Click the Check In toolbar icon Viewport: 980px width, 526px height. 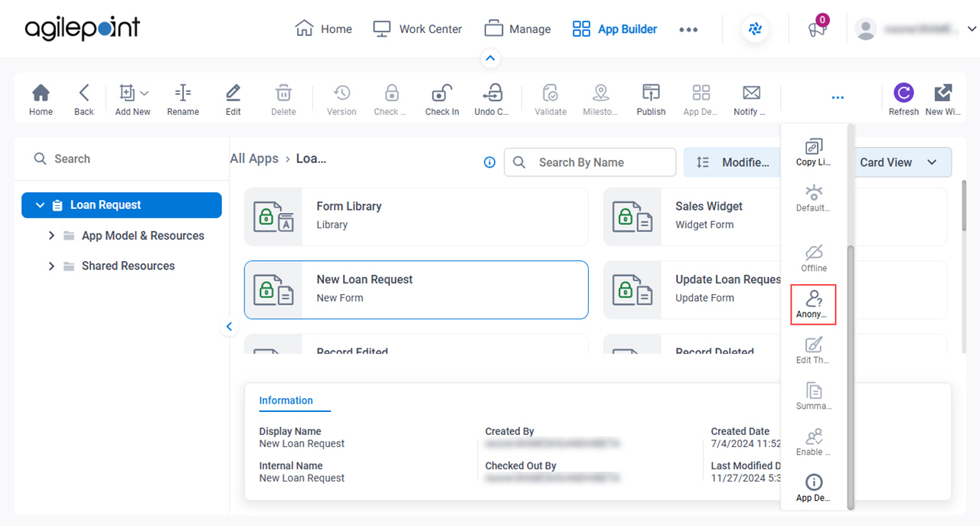tap(442, 100)
